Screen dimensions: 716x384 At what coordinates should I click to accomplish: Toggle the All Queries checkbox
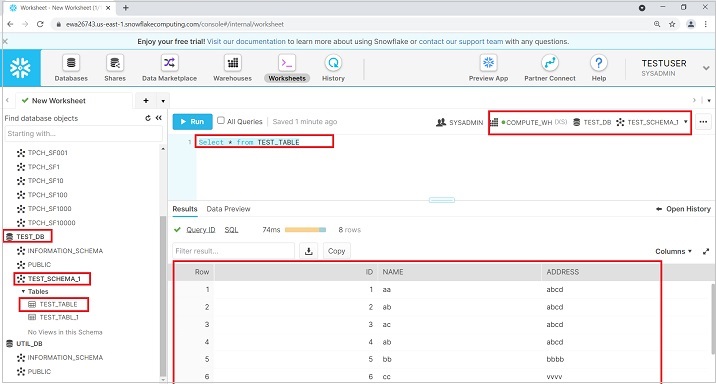pyautogui.click(x=221, y=121)
